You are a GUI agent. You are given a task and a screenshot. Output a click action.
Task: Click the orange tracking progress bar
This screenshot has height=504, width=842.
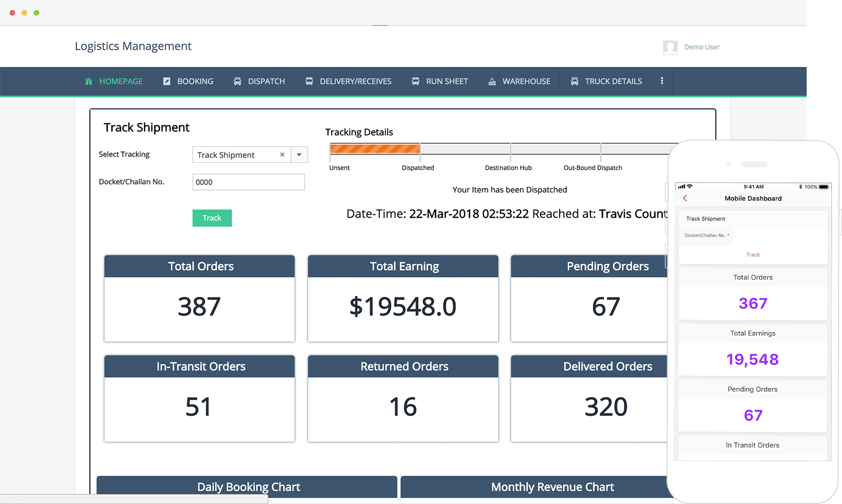click(375, 149)
